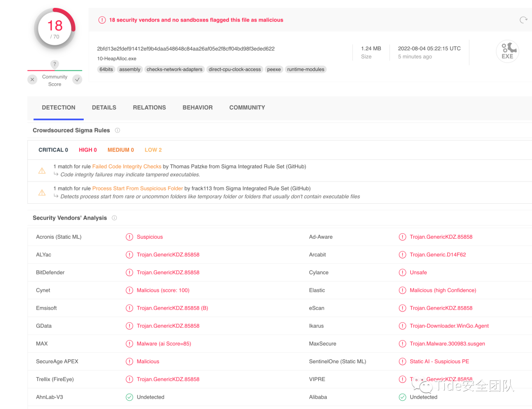Image resolution: width=532 pixels, height=409 pixels.
Task: Vote positive with the checkmark community score button
Action: 77,80
